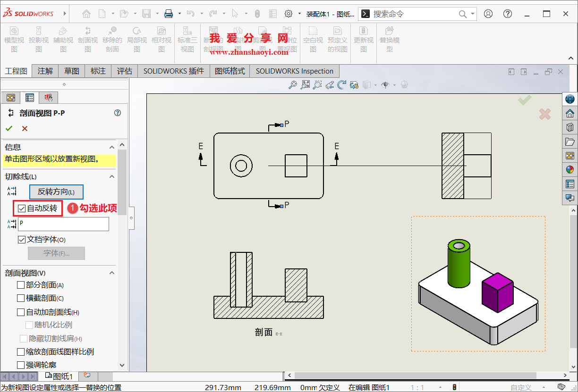Open SOLIDWORKS Resources home in task pane
This screenshot has width=578, height=392.
570,113
